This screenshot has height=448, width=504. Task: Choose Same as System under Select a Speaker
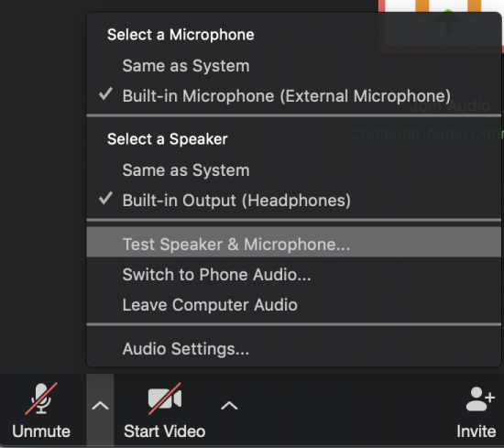[294, 170]
